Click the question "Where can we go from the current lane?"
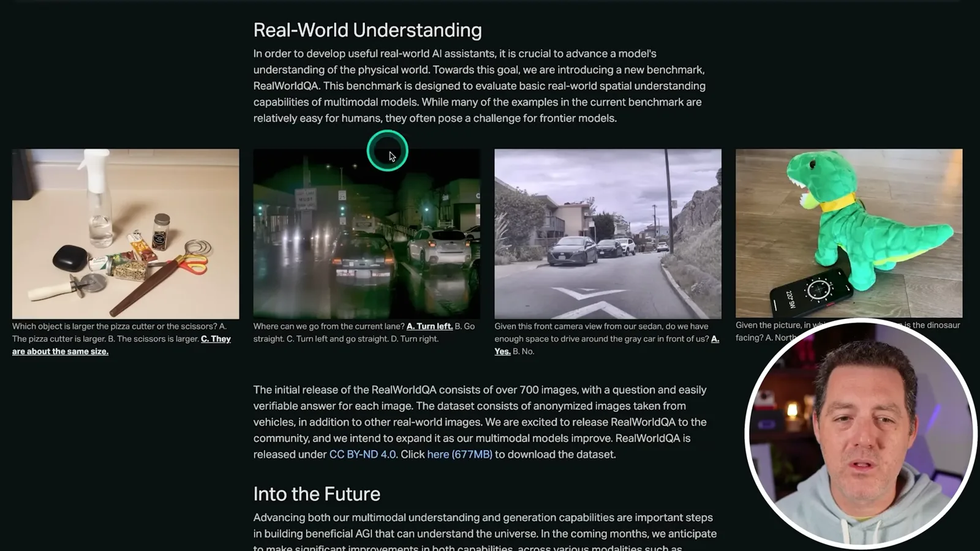Screen dimensions: 980x551 tap(329, 326)
